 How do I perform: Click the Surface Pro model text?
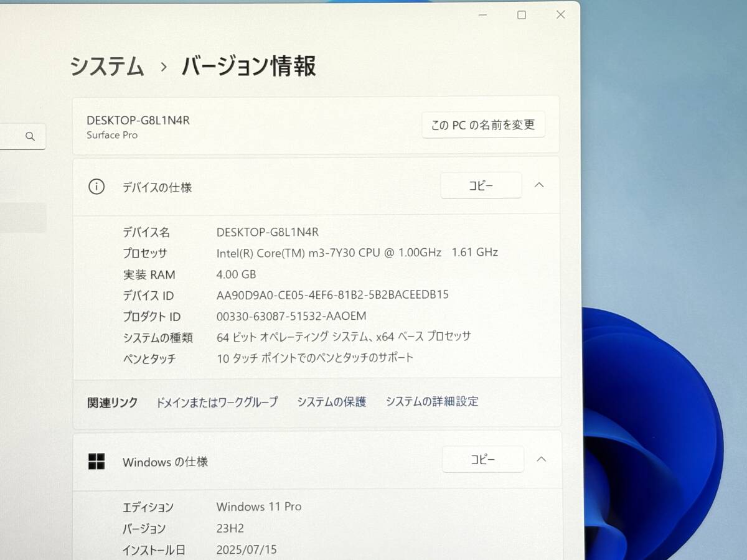[x=112, y=135]
